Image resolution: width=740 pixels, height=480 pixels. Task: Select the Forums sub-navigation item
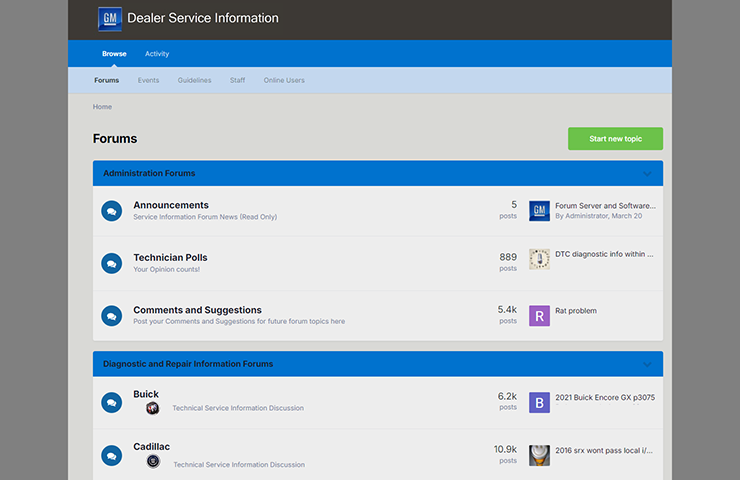tap(107, 80)
